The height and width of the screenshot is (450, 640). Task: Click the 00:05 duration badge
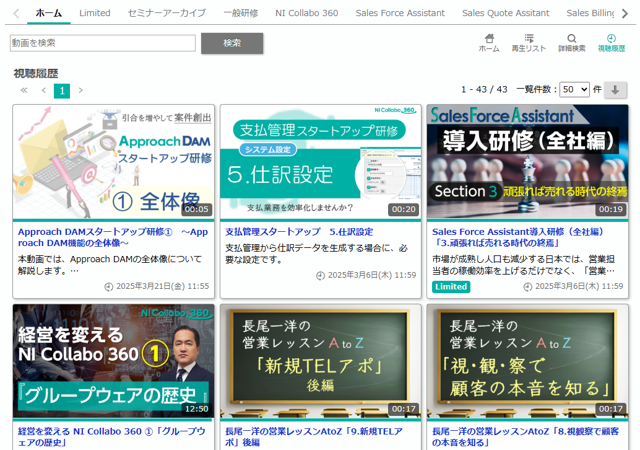[196, 209]
